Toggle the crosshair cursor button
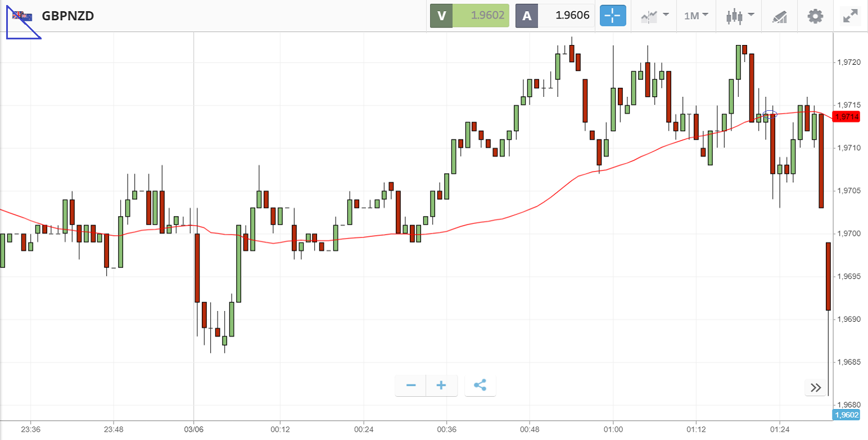868x440 pixels. pos(613,16)
